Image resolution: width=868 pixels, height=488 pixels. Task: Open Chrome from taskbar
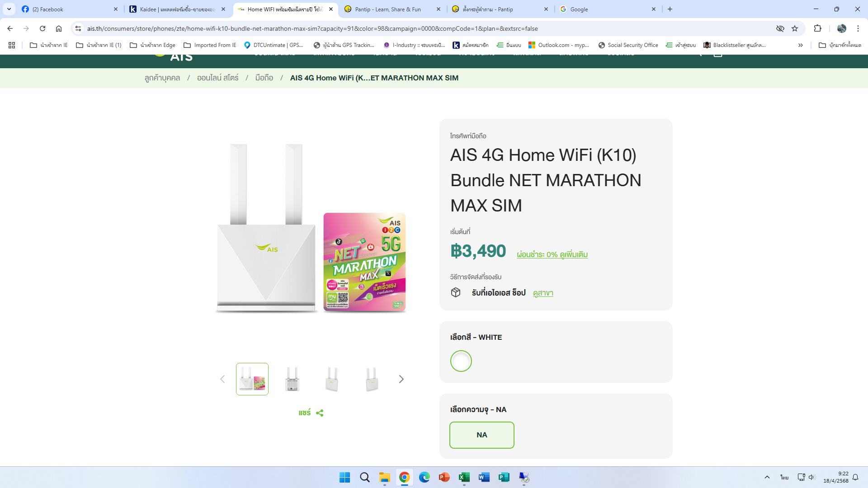[405, 477]
